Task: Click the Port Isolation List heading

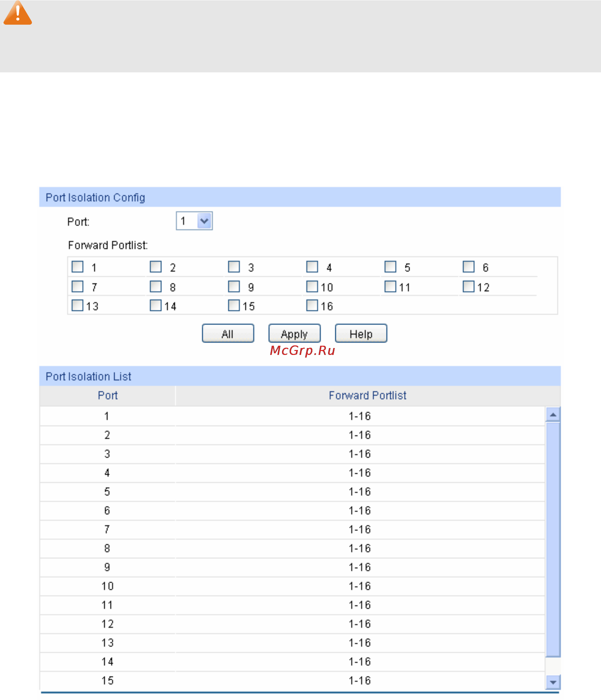Action: [x=89, y=377]
